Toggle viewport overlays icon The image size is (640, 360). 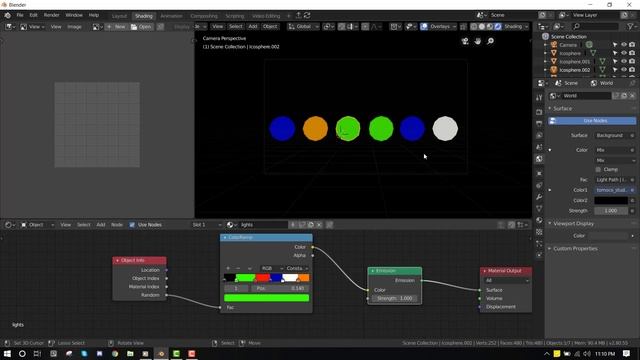pos(424,27)
